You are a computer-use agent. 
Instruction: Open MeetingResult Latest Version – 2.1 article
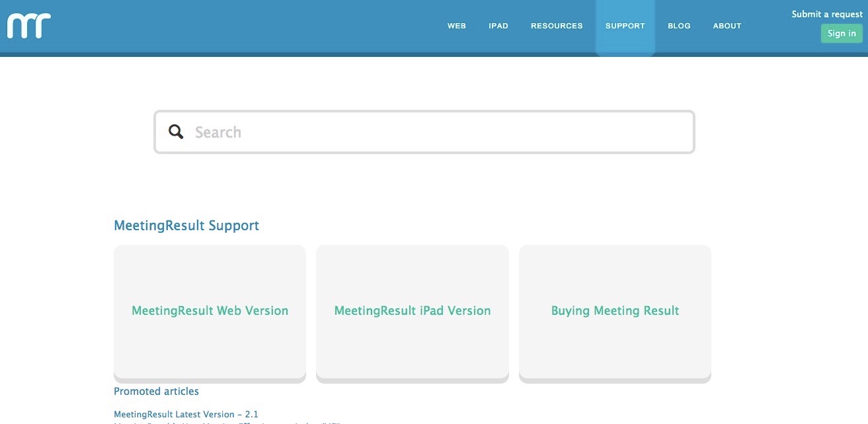186,414
